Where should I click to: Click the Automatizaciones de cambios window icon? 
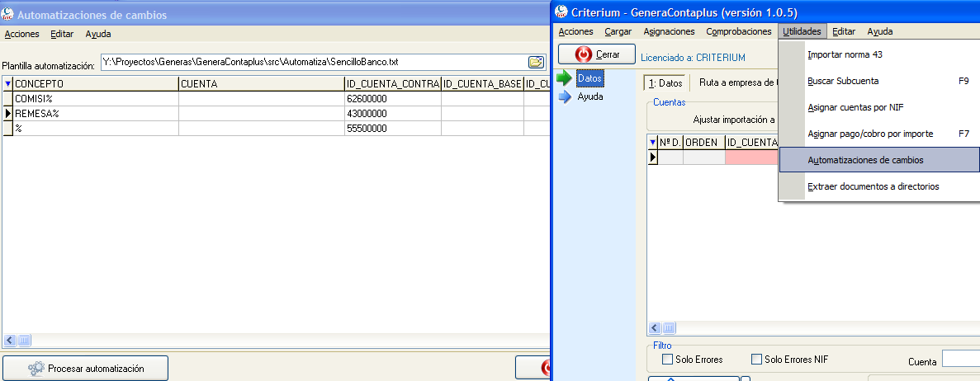(x=8, y=15)
